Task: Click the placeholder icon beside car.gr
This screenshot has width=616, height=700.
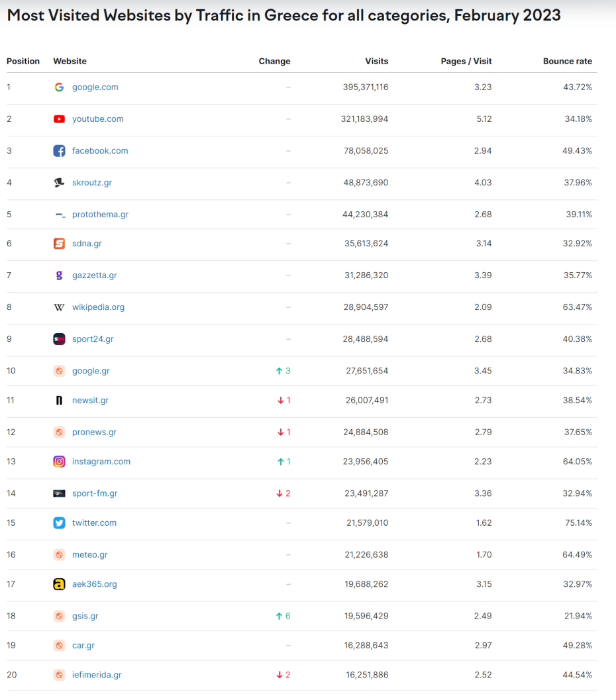Action: tap(59, 646)
